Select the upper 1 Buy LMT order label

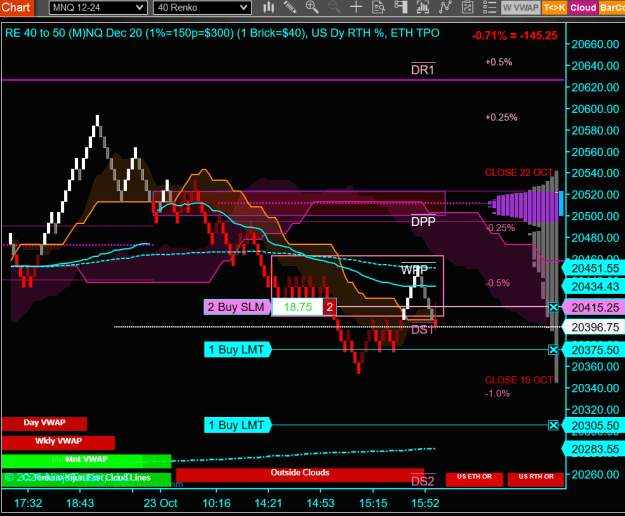coord(237,349)
